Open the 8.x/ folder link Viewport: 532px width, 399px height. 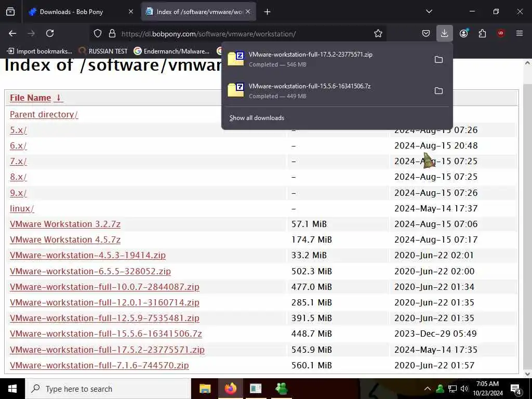[x=18, y=177]
